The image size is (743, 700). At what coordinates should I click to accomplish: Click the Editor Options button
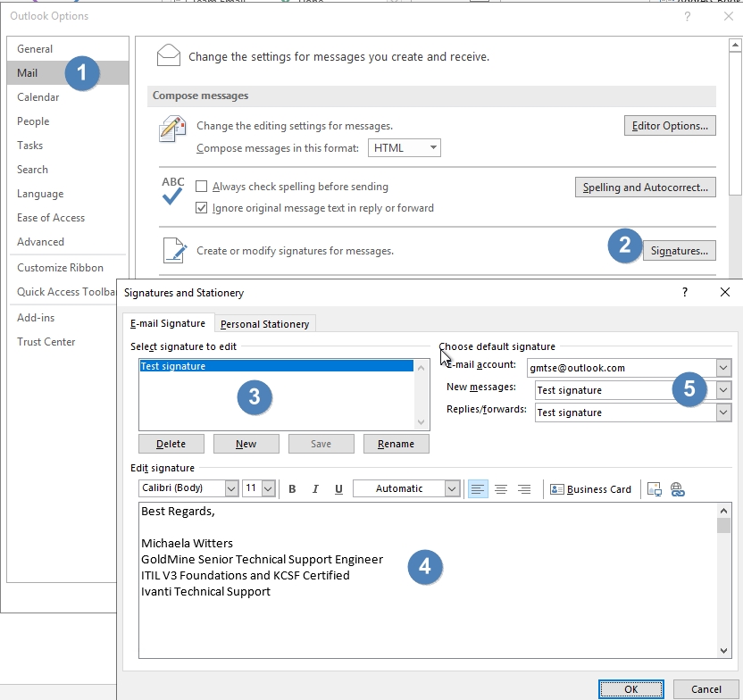tap(670, 126)
